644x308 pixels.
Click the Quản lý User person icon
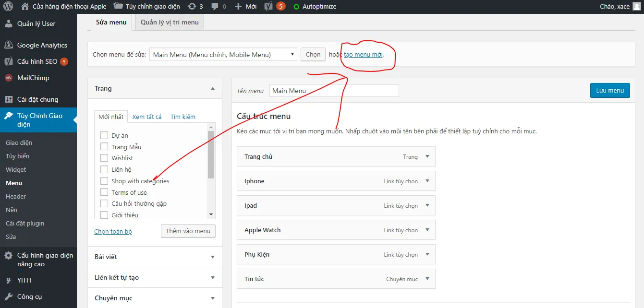(x=9, y=24)
